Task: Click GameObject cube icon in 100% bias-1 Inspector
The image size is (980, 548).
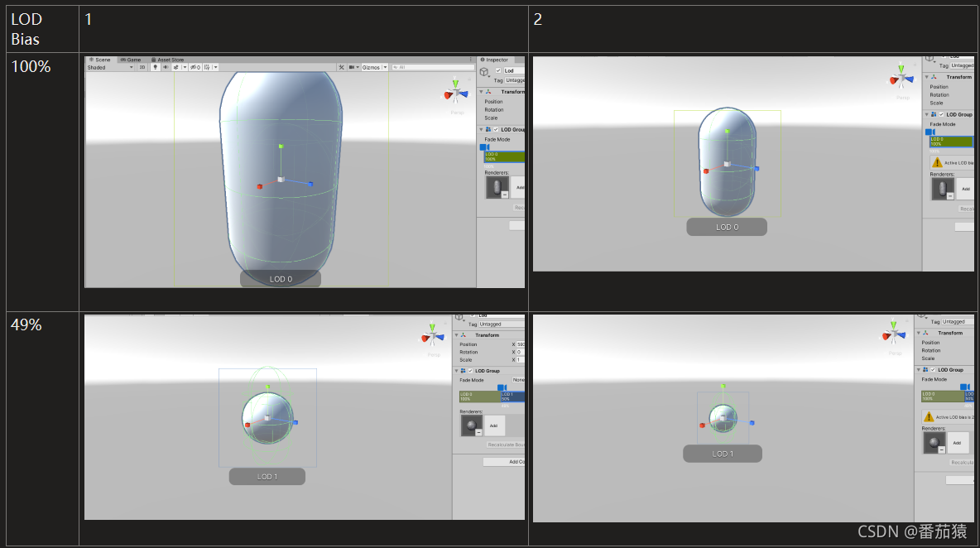Action: click(484, 73)
